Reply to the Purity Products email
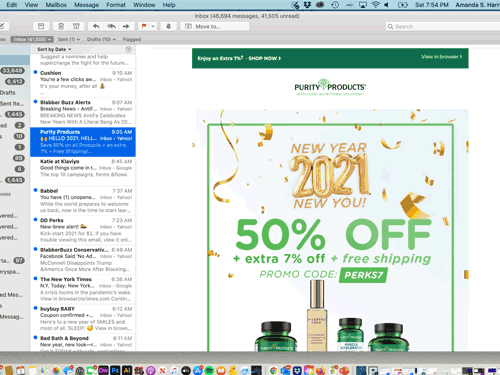Viewport: 500px width, 375px height. click(96, 26)
